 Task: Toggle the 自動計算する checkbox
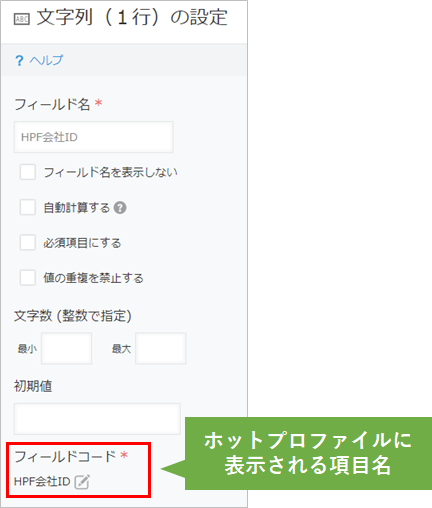click(x=28, y=207)
